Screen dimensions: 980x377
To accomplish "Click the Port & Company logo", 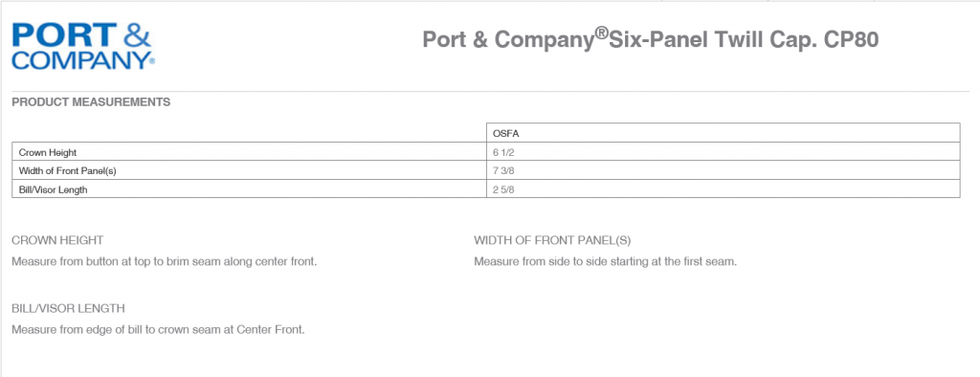I will 83,46.
